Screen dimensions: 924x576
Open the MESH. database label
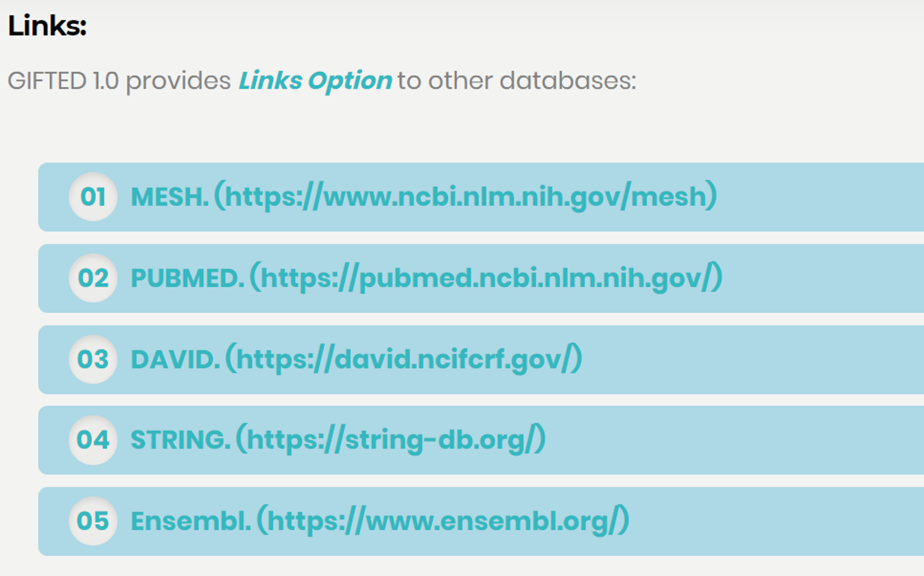tap(169, 197)
